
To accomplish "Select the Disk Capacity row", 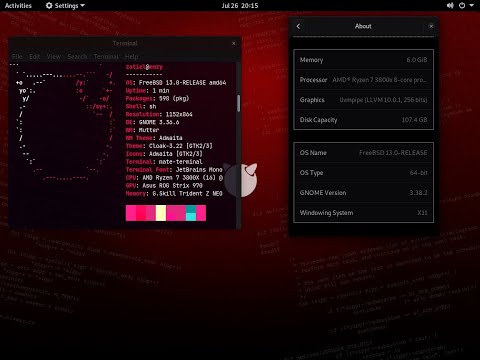I will 363,120.
